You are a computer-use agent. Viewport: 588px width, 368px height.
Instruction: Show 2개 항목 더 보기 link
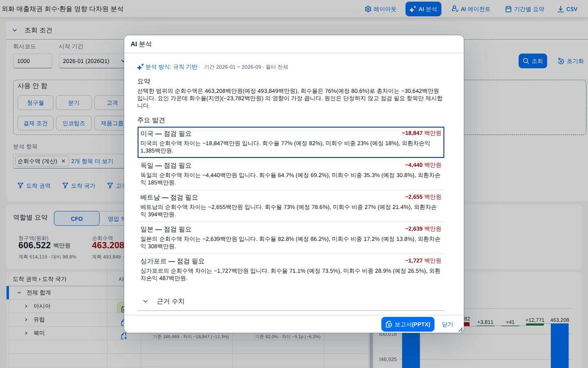click(92, 161)
